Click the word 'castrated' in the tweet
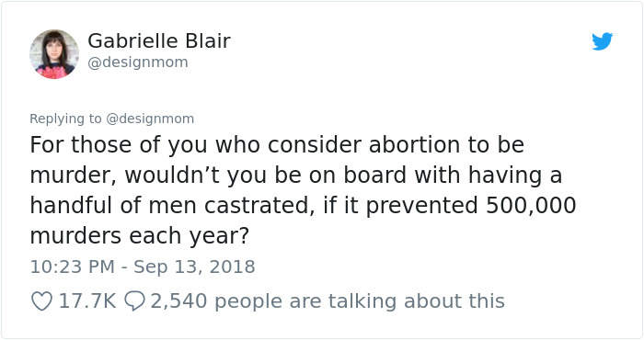Image resolution: width=644 pixels, height=340 pixels. pos(256,205)
